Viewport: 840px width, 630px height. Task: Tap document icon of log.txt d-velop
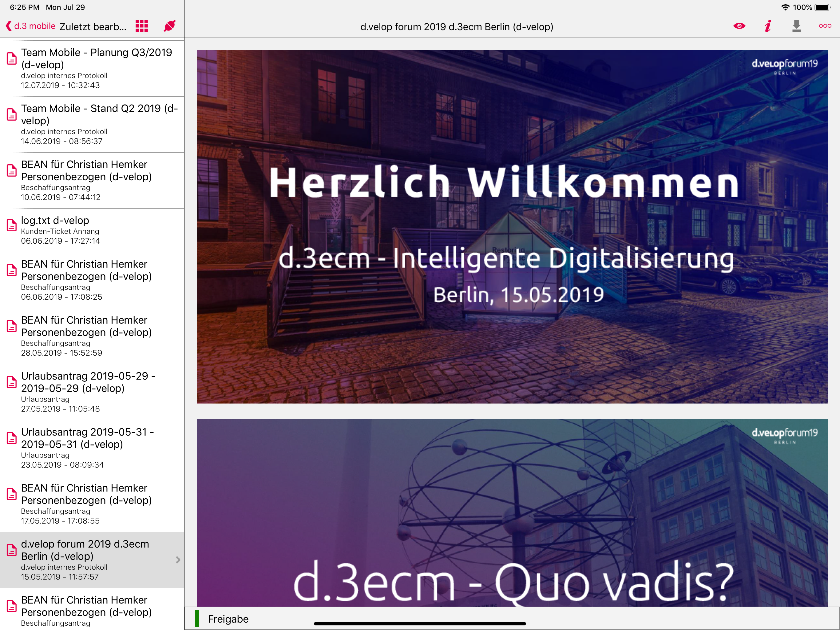click(12, 225)
